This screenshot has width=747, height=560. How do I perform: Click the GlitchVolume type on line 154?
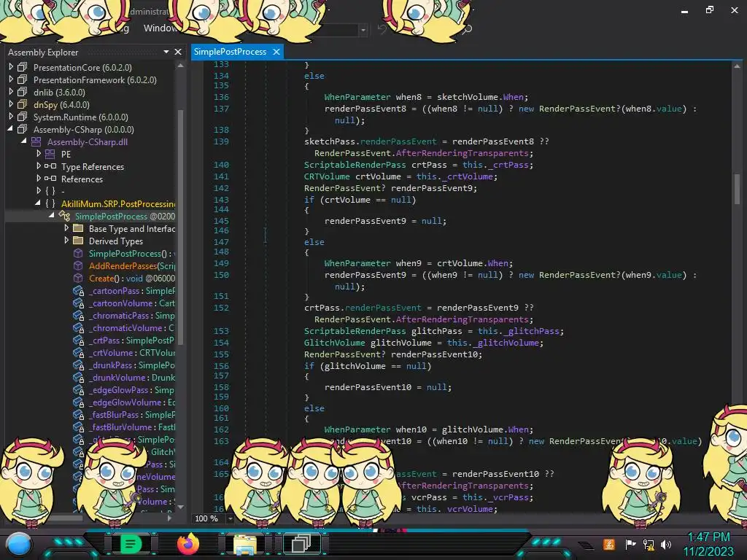334,343
